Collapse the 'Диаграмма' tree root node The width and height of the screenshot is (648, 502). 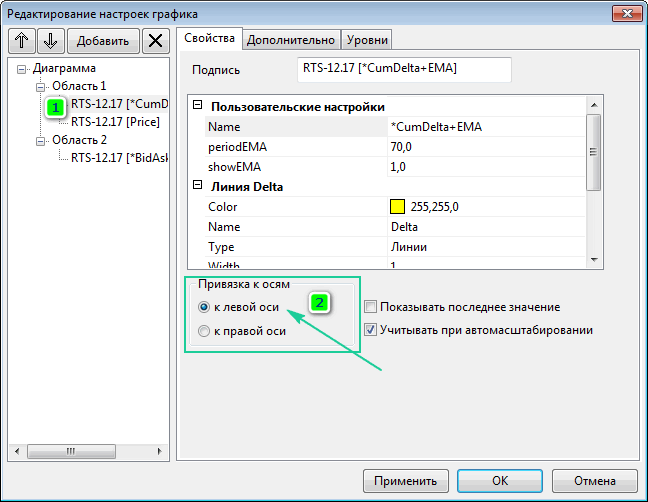pyautogui.click(x=22, y=69)
